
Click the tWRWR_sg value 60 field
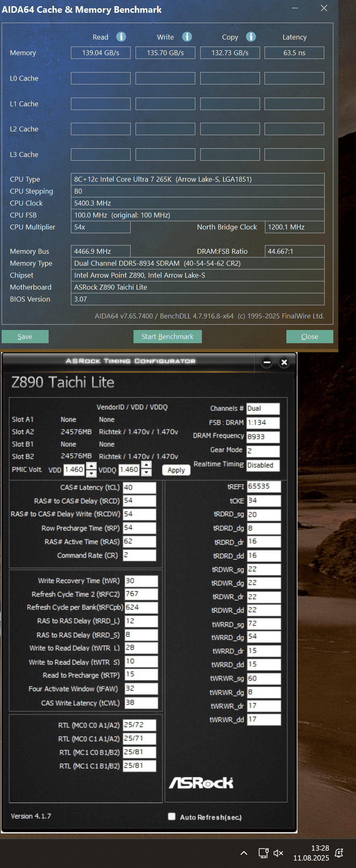coord(264,678)
